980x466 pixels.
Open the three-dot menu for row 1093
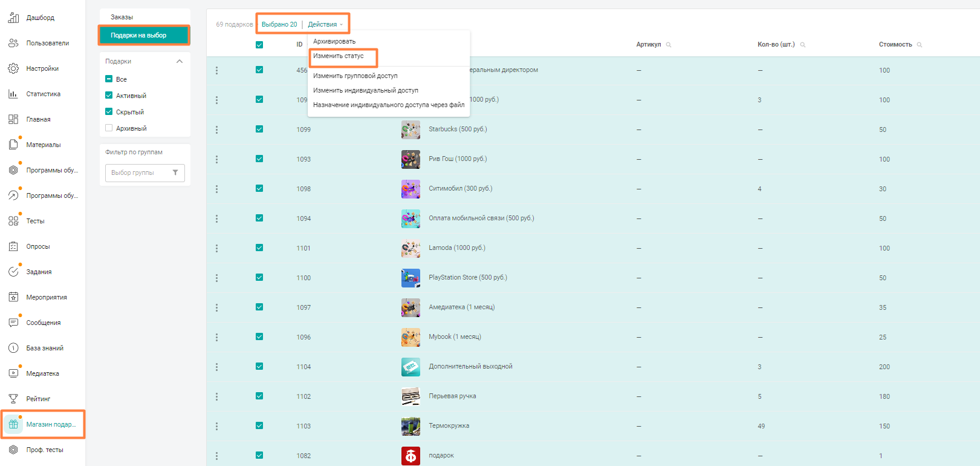(216, 159)
